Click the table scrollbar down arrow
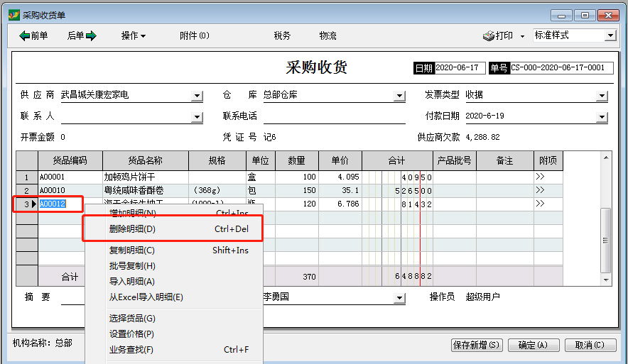628x364 pixels. click(606, 280)
